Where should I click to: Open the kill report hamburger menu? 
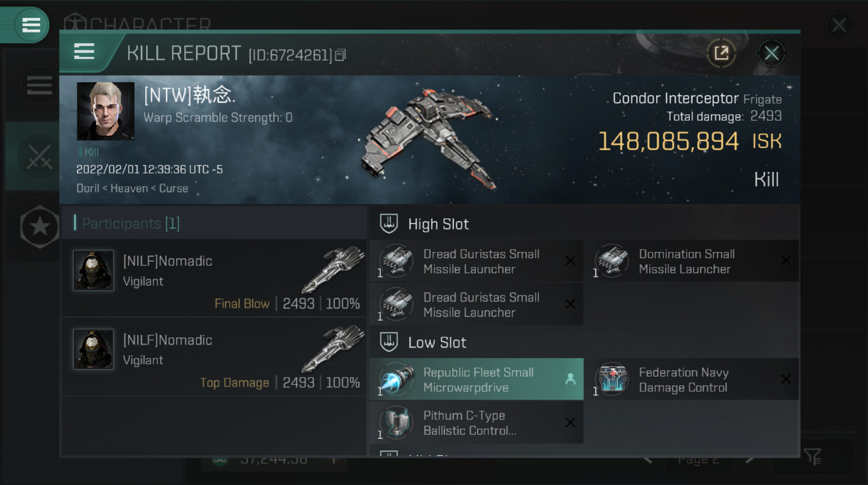(84, 52)
